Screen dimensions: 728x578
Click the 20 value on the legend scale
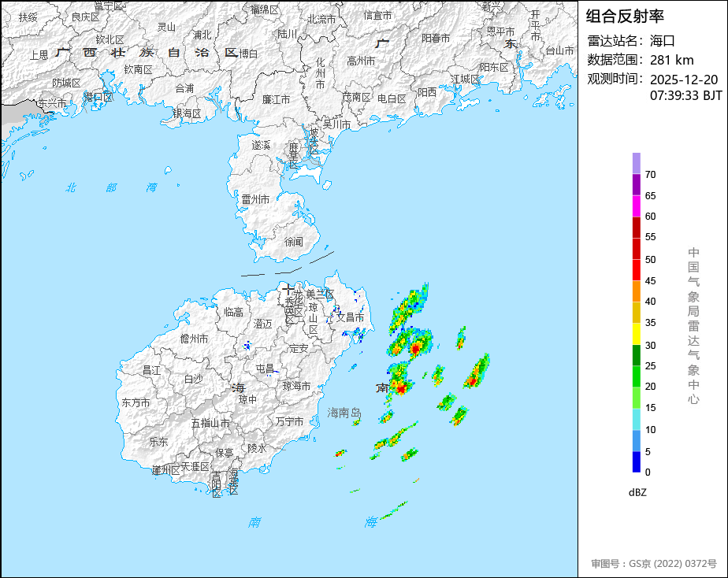[x=651, y=387]
